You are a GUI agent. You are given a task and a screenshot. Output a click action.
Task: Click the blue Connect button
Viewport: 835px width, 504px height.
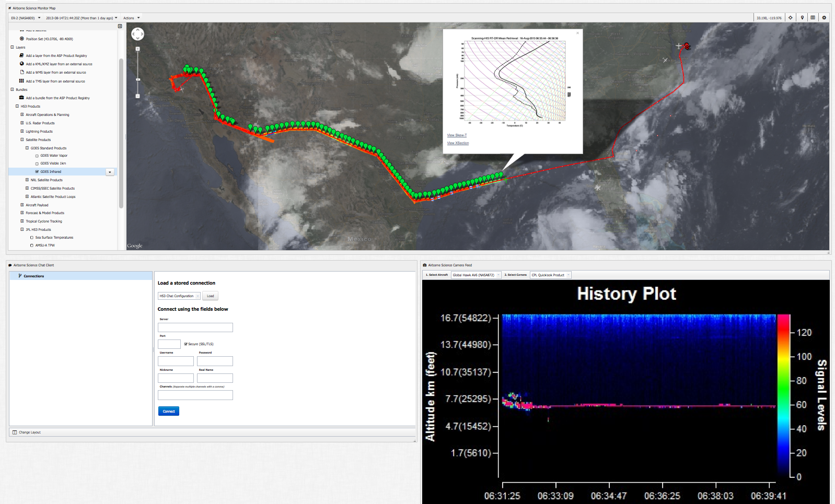click(x=168, y=411)
